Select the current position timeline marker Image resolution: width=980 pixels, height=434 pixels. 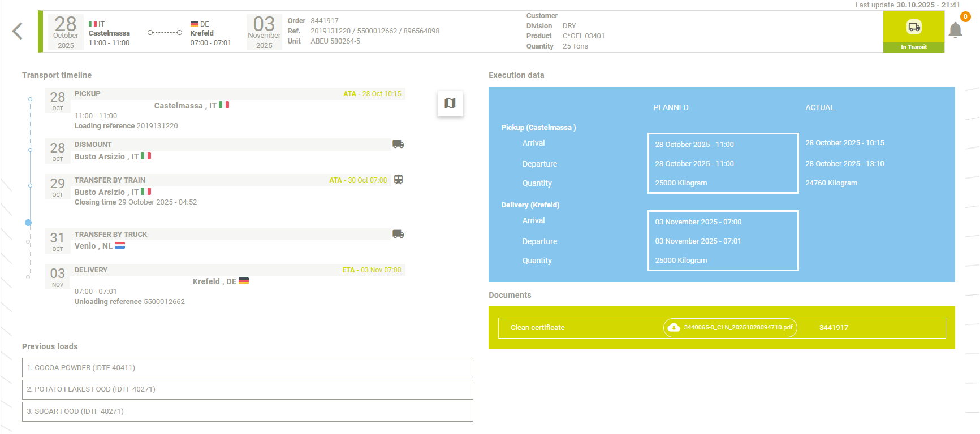28,223
